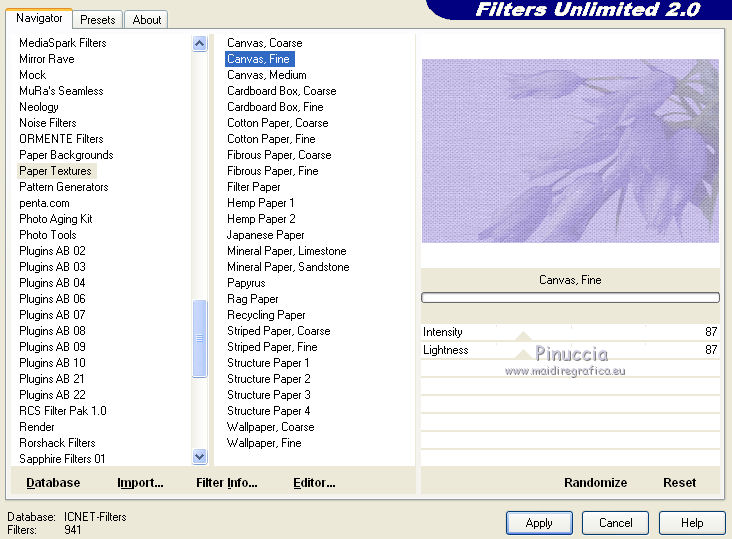Choose Mineral Paper, Limestone filter

point(287,251)
